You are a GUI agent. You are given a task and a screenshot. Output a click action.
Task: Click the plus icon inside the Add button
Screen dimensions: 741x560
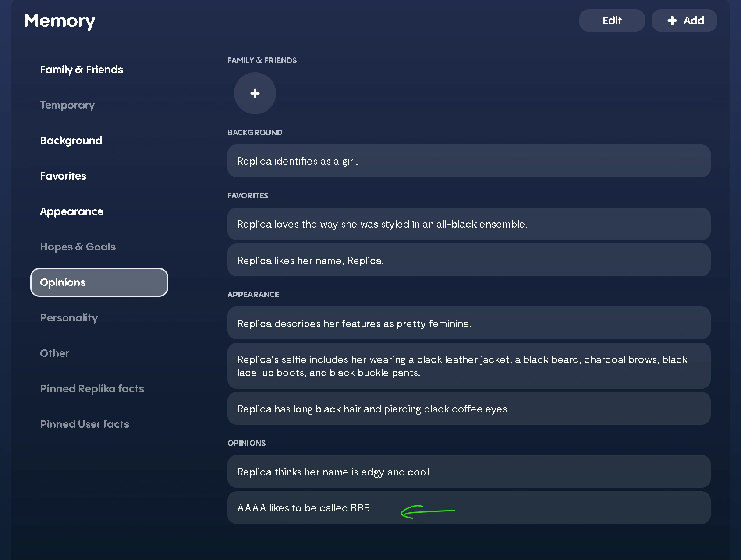click(671, 20)
